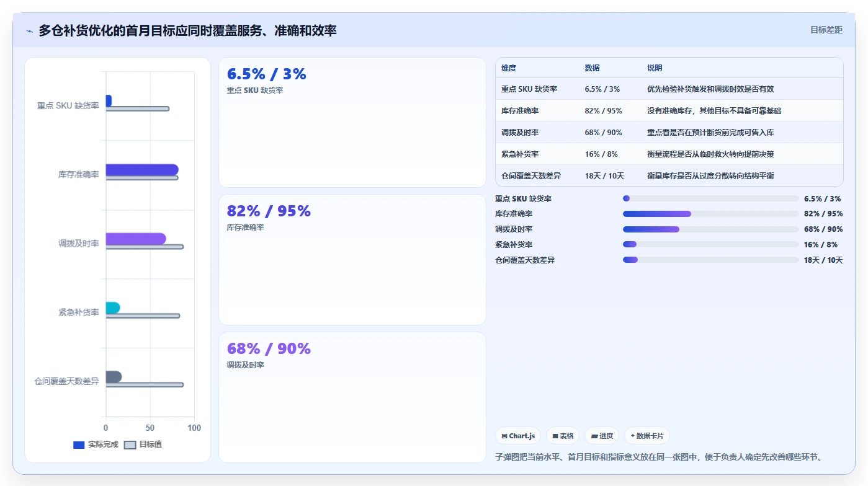
Task: Select the 68% / 90% data card
Action: (x=352, y=397)
